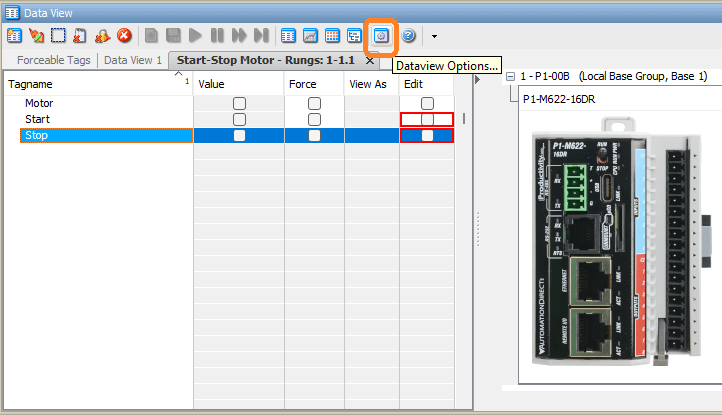Click the blue Help question mark icon
This screenshot has height=415, width=722.
tap(408, 36)
